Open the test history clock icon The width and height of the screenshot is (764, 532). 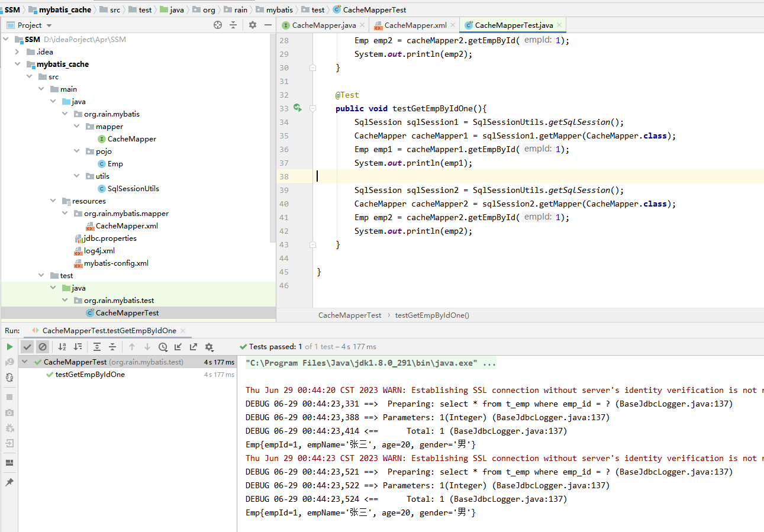(163, 347)
